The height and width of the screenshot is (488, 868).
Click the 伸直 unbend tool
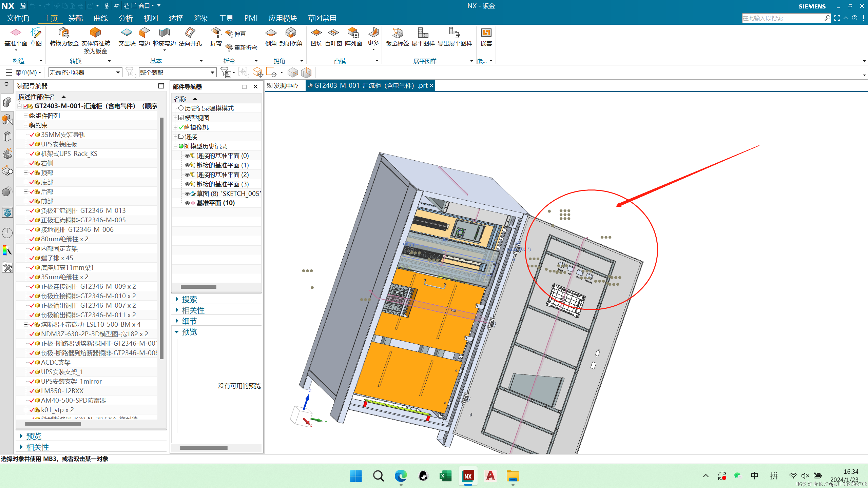(236, 34)
